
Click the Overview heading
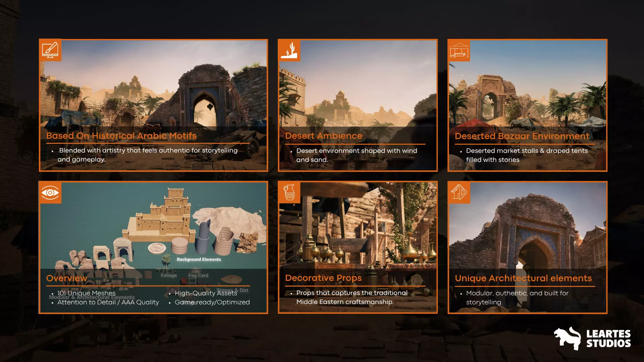coord(66,278)
